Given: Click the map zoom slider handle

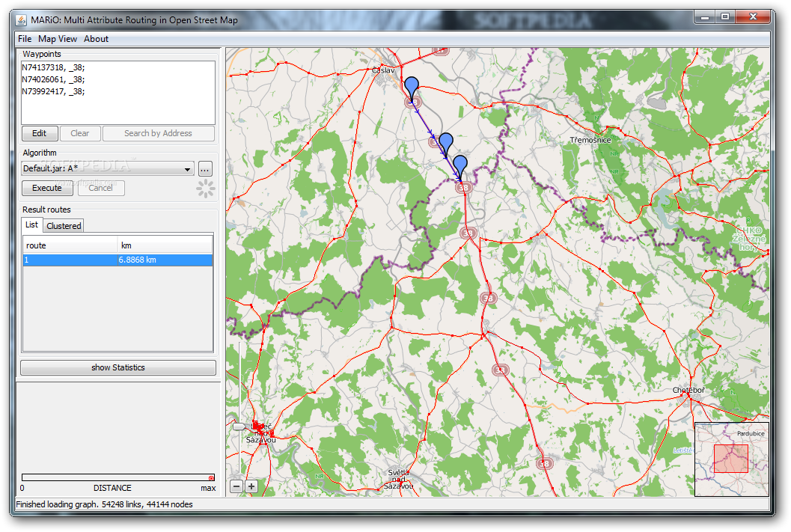Looking at the screenshot, I should (239, 426).
